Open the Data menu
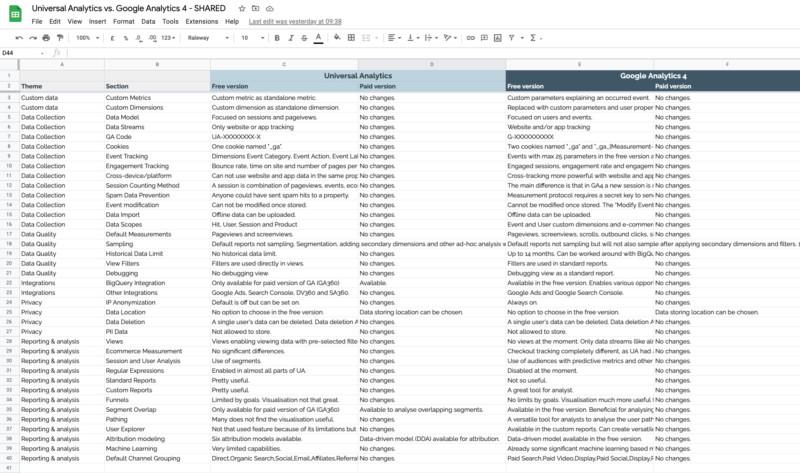Viewport: 800px width, 473px height. point(148,21)
